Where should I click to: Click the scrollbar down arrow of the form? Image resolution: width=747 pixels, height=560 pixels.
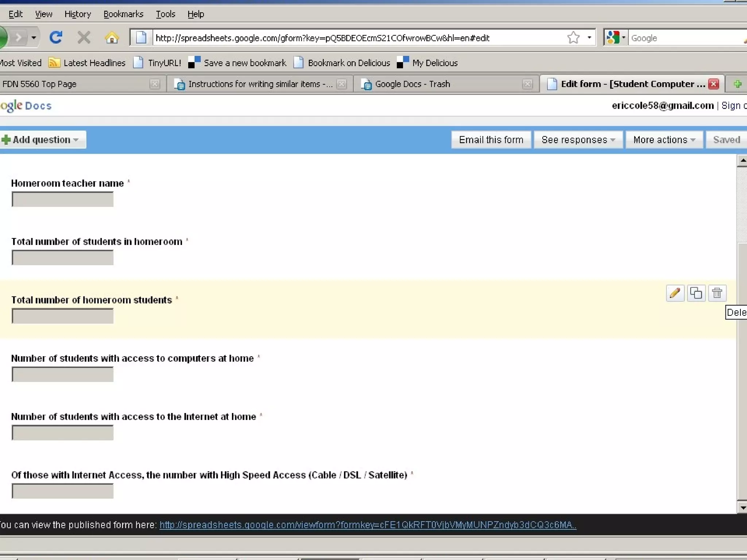coord(742,507)
